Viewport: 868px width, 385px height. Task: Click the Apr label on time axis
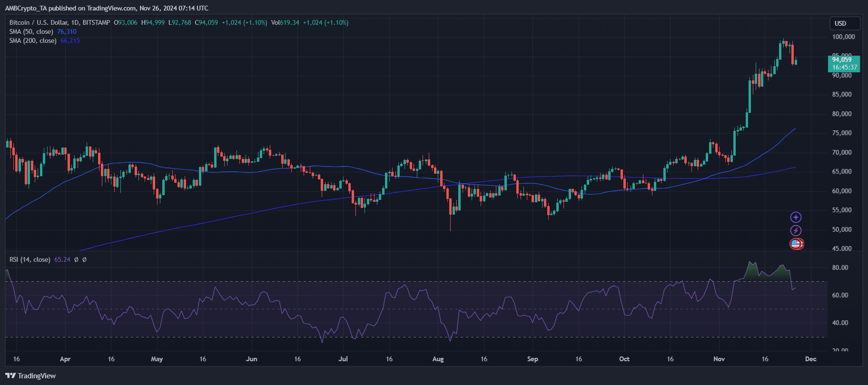tap(65, 359)
